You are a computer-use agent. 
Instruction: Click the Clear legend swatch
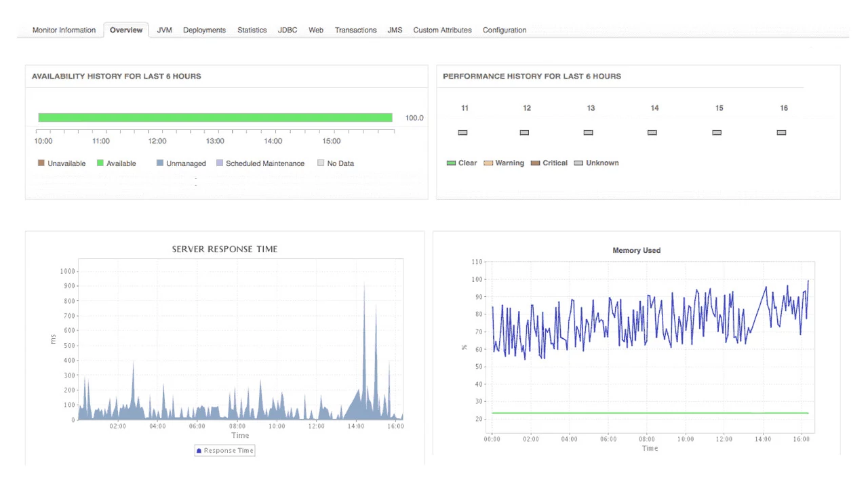pyautogui.click(x=451, y=163)
